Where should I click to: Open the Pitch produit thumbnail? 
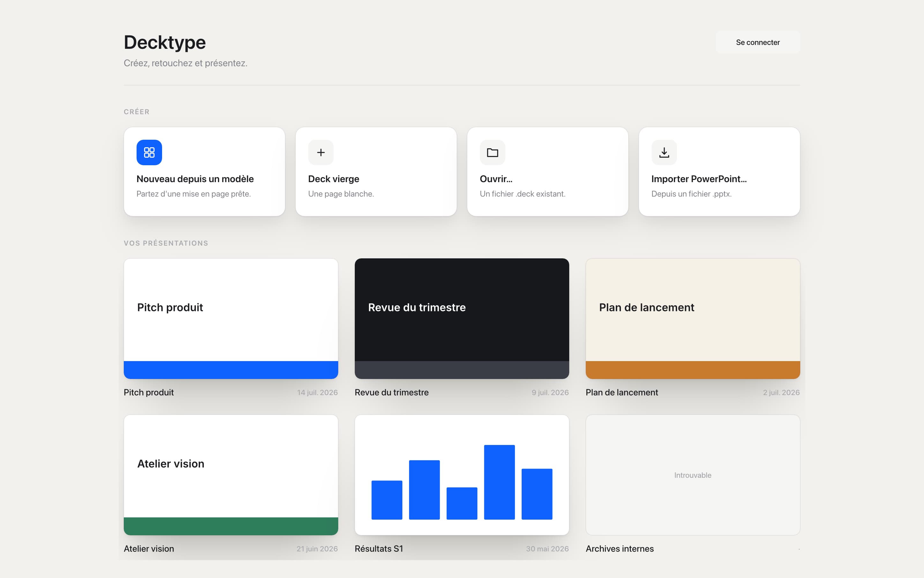pos(231,318)
